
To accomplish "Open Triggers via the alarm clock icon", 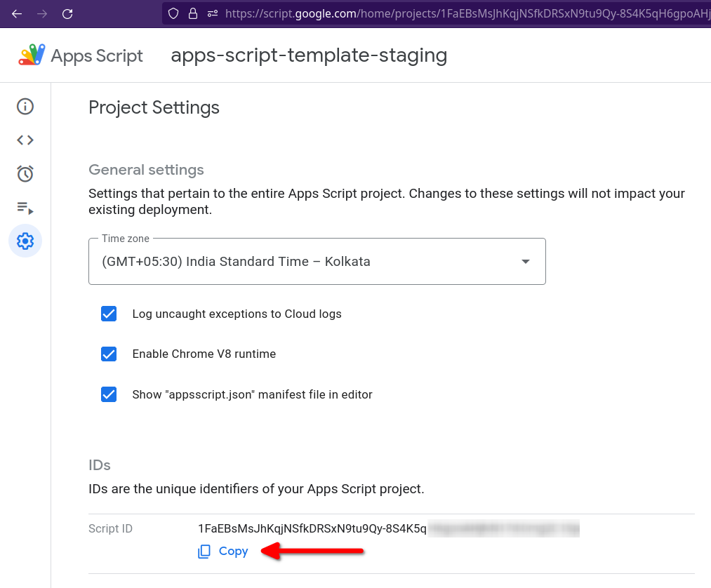I will [x=25, y=173].
